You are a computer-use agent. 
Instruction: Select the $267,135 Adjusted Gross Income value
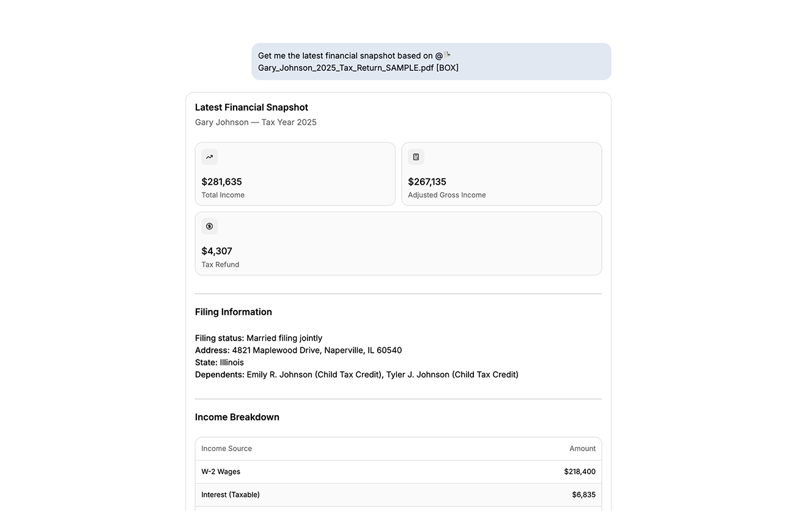click(427, 182)
